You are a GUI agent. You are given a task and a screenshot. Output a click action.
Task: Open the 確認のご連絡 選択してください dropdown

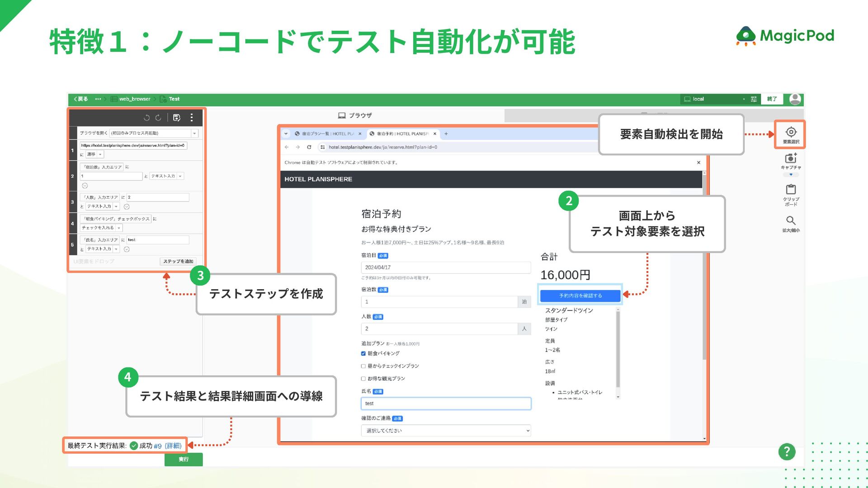pyautogui.click(x=446, y=431)
